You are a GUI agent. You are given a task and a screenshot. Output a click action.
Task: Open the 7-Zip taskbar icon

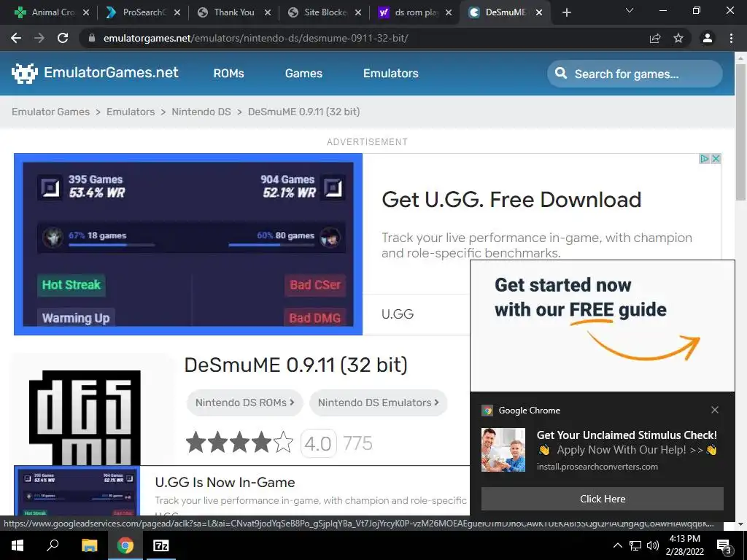click(160, 545)
